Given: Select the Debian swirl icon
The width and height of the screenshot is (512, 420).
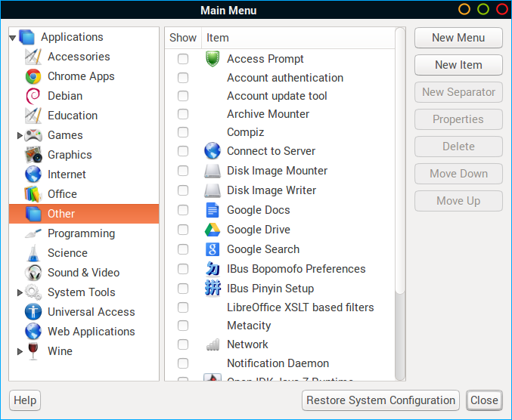Looking at the screenshot, I should pyautogui.click(x=33, y=96).
